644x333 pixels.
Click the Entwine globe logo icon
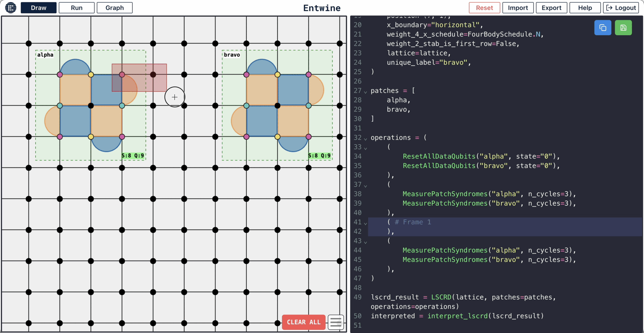click(10, 8)
